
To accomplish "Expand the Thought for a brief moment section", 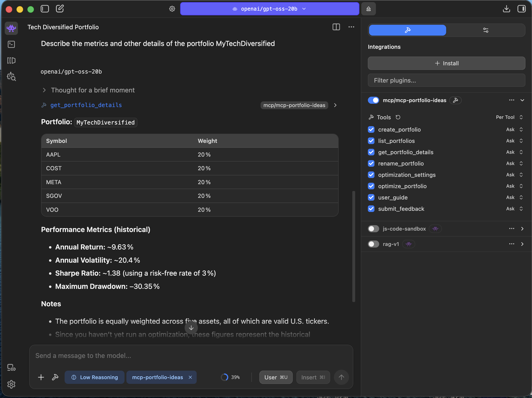I will click(88, 90).
